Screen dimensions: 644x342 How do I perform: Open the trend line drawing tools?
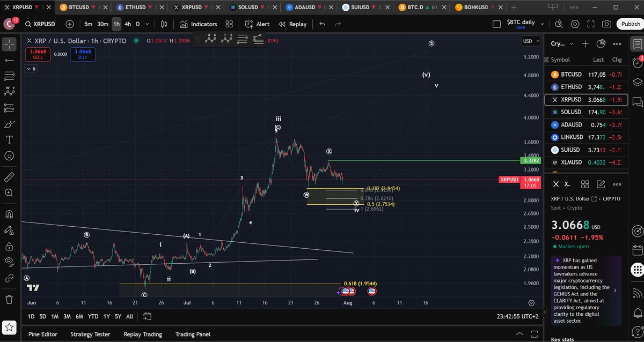pyautogui.click(x=9, y=61)
